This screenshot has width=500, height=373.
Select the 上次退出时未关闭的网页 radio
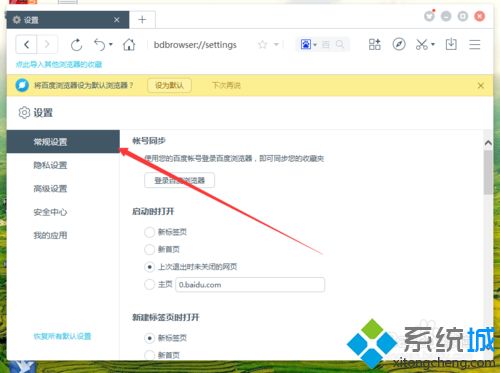149,267
